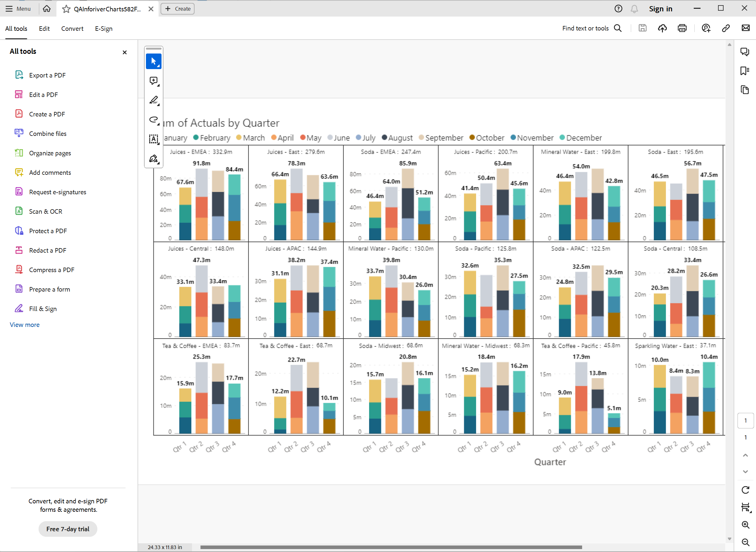Select the arrow selection tool
The image size is (756, 552).
pos(153,62)
